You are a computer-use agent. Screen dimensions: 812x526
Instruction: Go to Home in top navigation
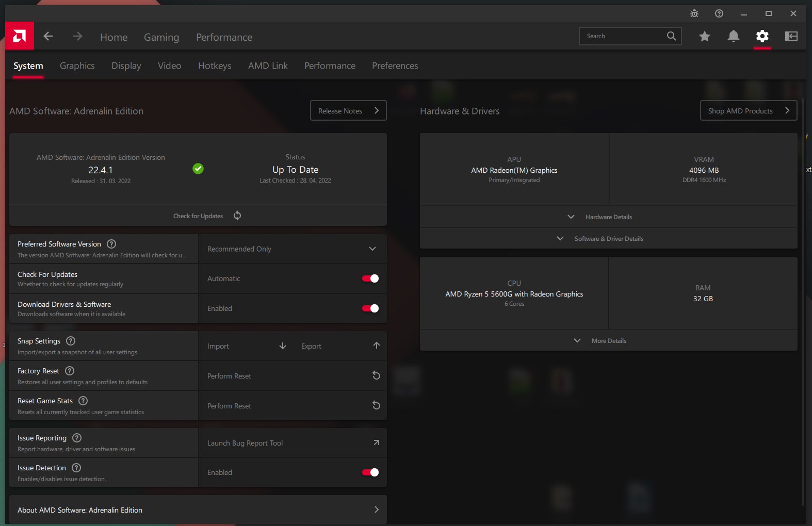coord(114,37)
